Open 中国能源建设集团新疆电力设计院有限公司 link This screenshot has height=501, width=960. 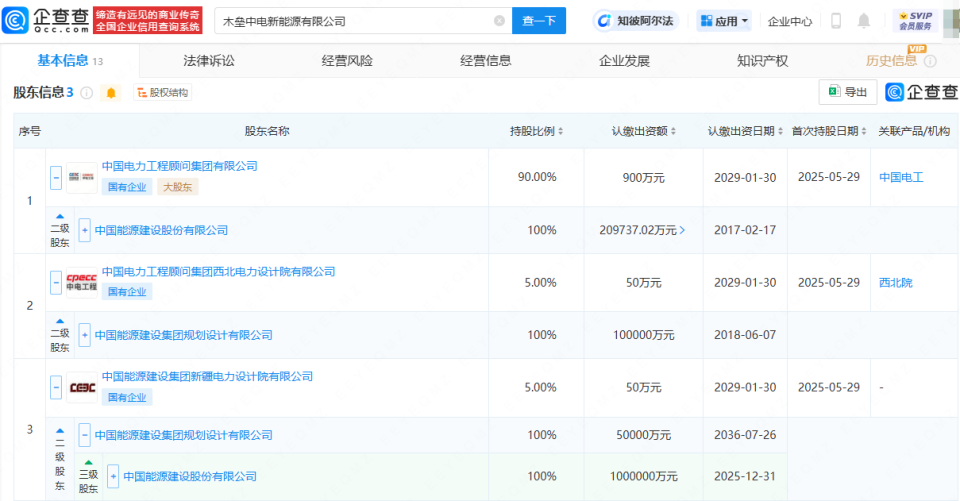208,376
